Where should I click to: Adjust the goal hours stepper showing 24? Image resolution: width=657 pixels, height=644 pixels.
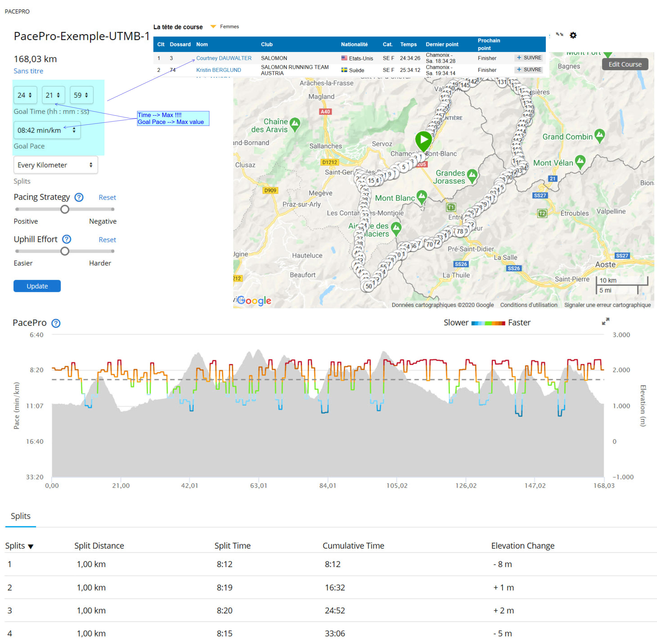click(25, 95)
